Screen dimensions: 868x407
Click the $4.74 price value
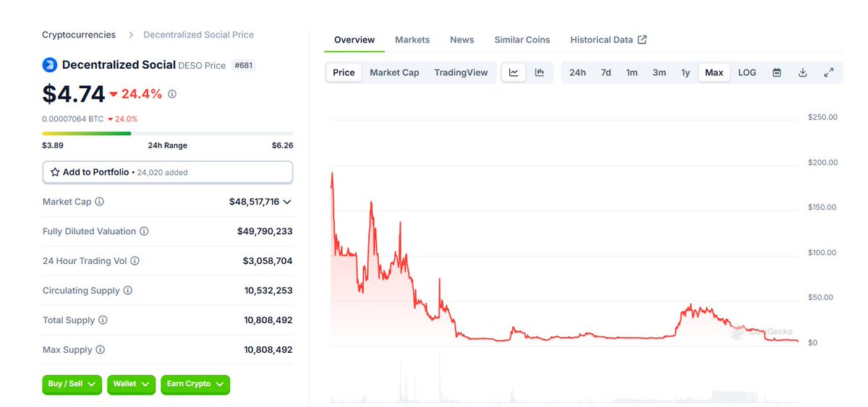[x=74, y=94]
